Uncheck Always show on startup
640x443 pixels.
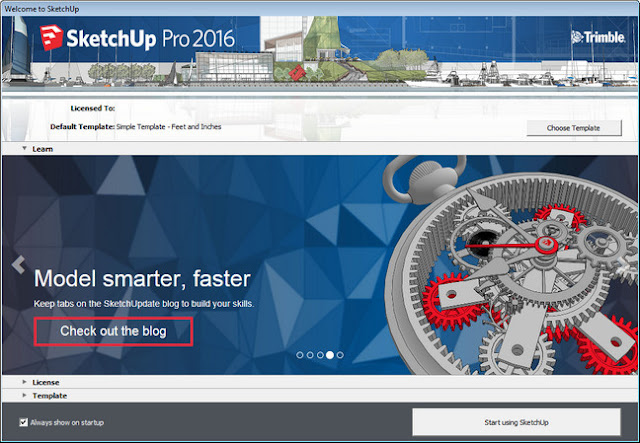[24, 422]
